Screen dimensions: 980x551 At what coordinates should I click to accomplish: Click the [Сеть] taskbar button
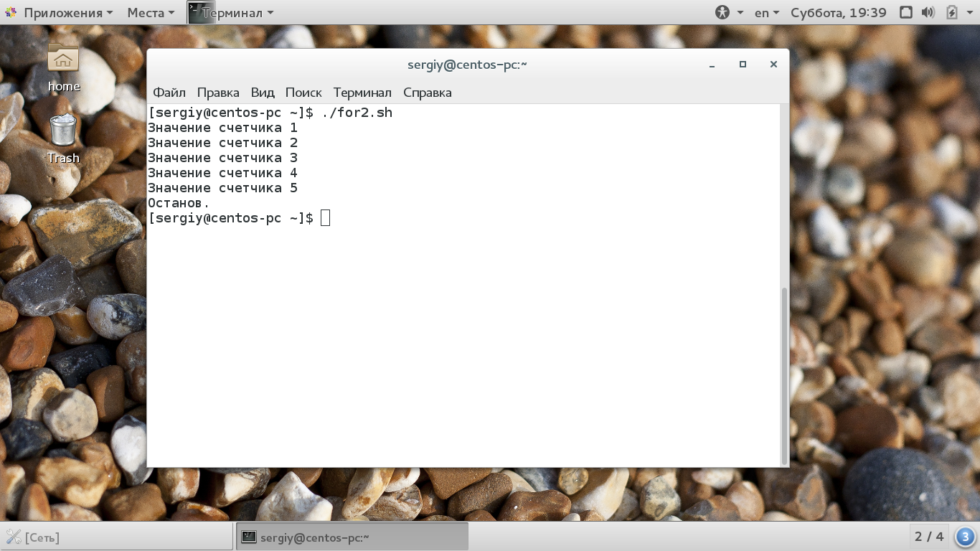point(117,537)
